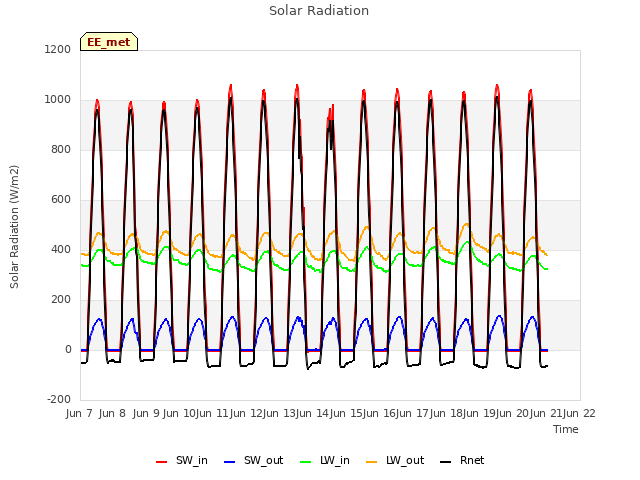Click the 1200 y-axis tick label
Viewport: 640px width, 480px height.
click(58, 49)
